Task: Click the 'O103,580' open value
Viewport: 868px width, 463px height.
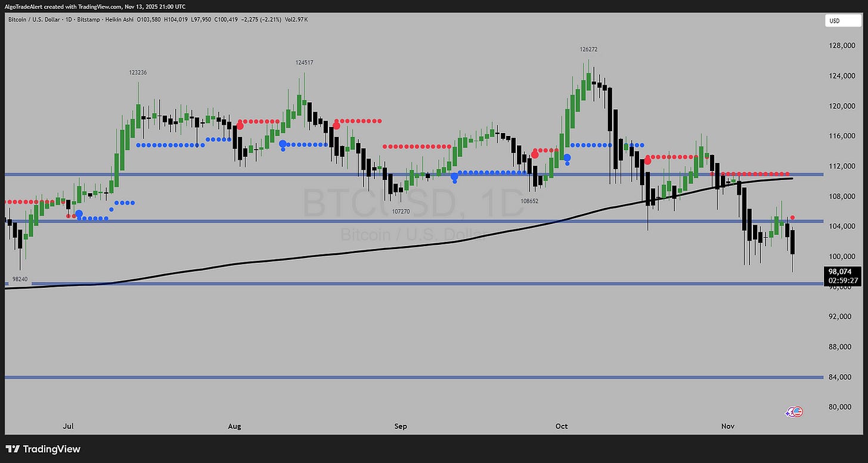Action: coord(148,20)
